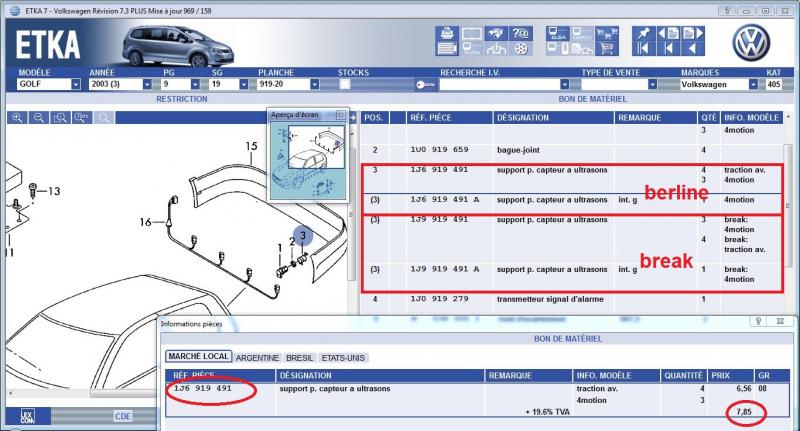Click the single-bar left arrow navigation icon
800x431 pixels.
click(668, 49)
